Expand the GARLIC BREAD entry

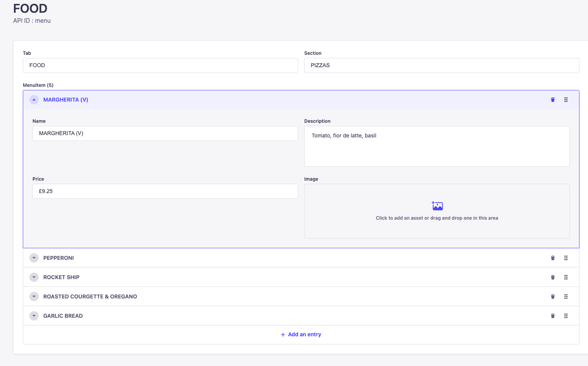pos(34,316)
